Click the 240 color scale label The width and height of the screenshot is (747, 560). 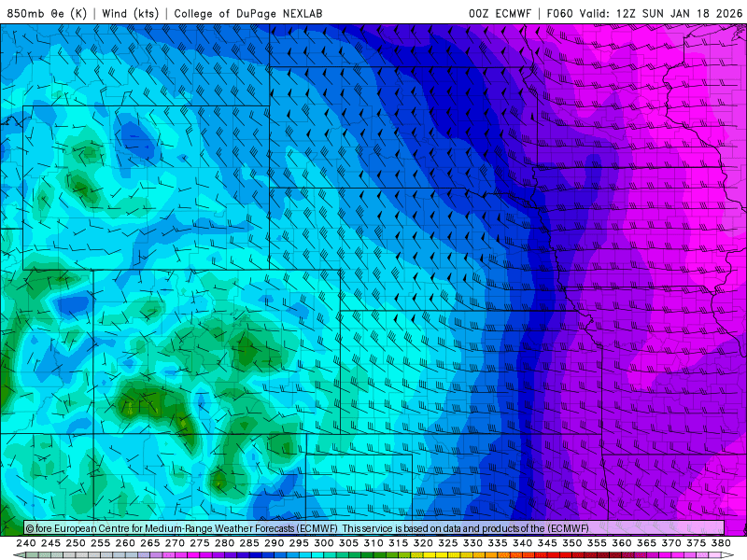click(x=26, y=543)
